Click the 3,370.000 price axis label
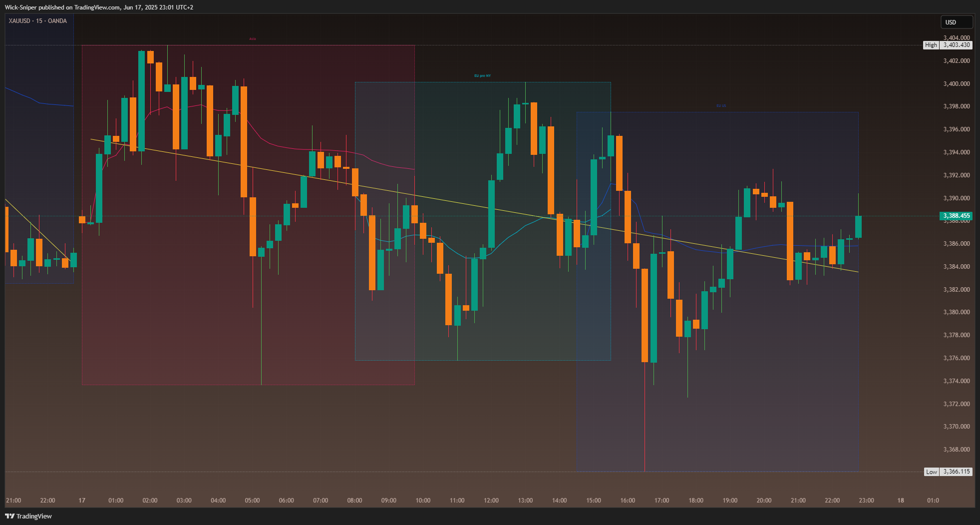This screenshot has height=525, width=980. point(957,427)
